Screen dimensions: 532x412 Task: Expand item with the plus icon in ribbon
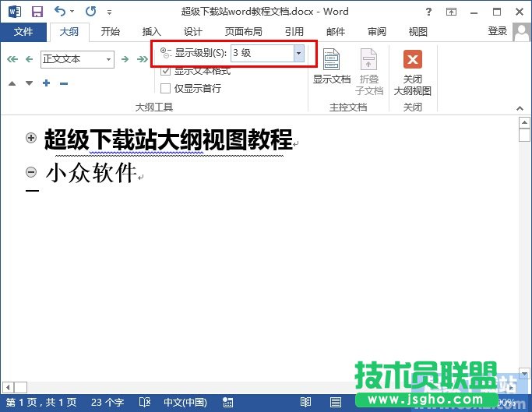[47, 83]
